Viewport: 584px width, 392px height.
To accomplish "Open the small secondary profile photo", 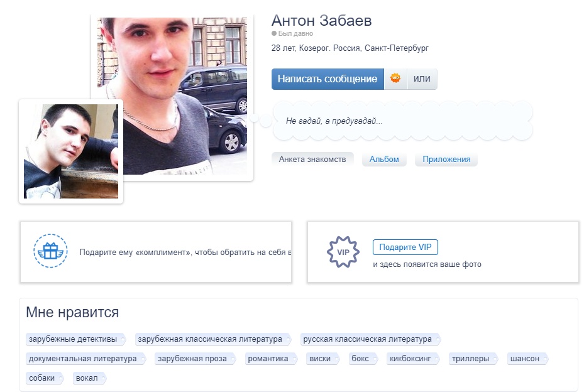I will click(x=71, y=151).
